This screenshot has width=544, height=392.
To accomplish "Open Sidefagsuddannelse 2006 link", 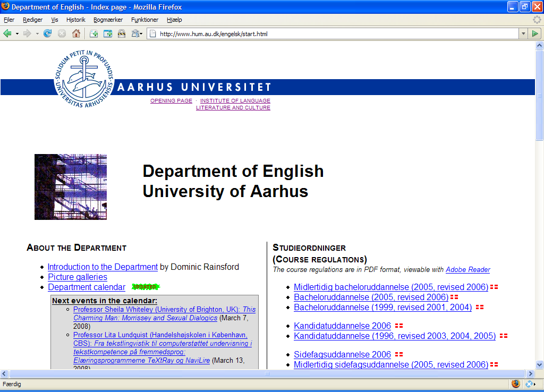I will click(x=343, y=354).
